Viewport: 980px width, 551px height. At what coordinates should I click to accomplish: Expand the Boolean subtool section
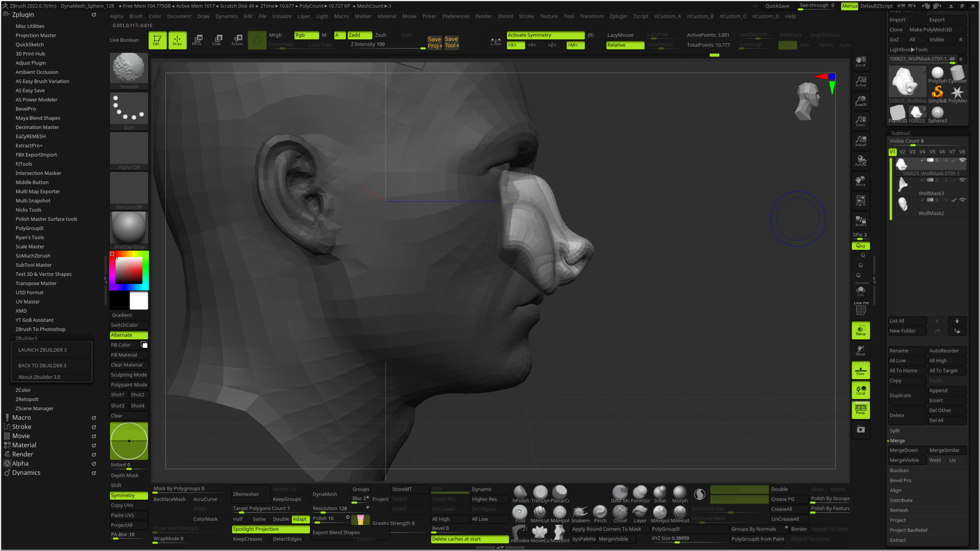[899, 470]
